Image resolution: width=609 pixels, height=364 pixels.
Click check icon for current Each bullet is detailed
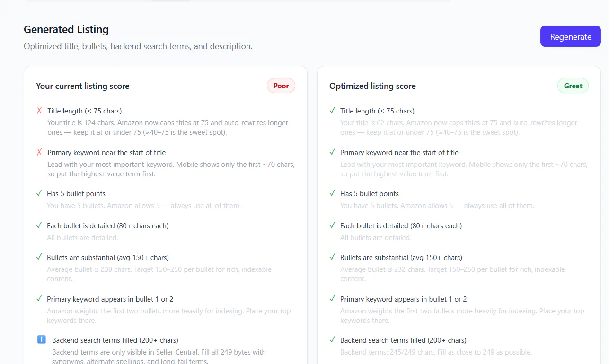click(x=39, y=225)
